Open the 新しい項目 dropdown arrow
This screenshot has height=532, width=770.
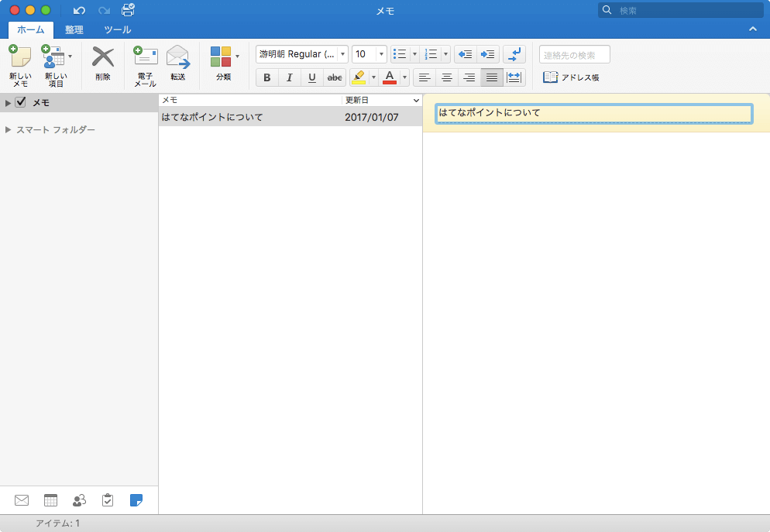click(70, 57)
